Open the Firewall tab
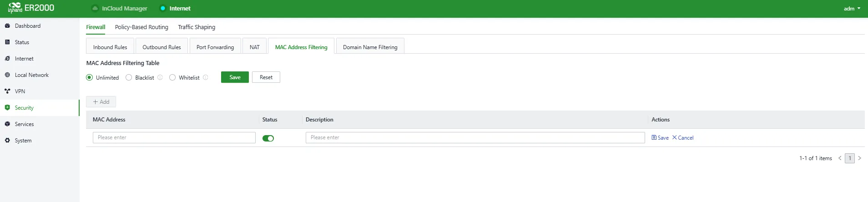 point(96,27)
